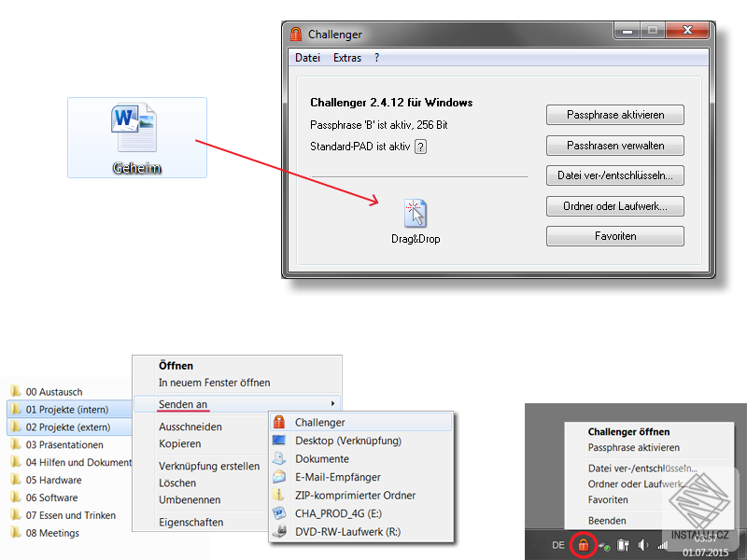This screenshot has height=560, width=747.
Task: Choose Favoriten in tray menu
Action: [x=608, y=499]
